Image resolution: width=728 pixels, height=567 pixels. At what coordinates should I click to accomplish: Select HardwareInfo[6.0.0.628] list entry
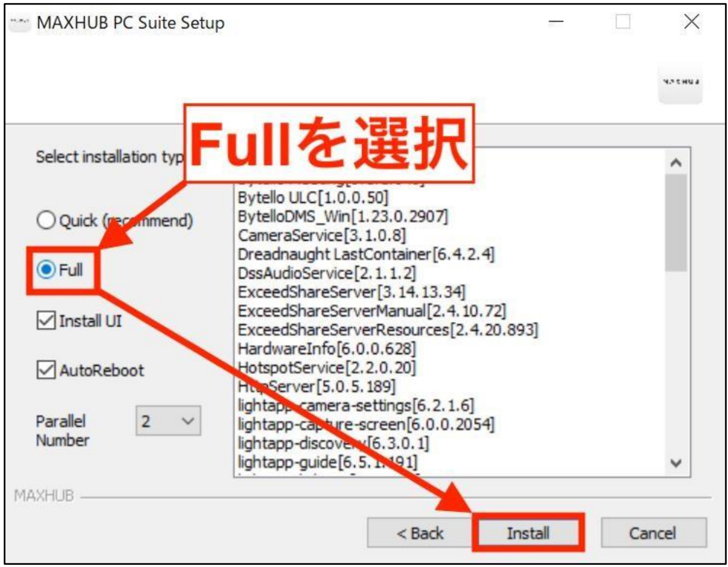(x=327, y=349)
